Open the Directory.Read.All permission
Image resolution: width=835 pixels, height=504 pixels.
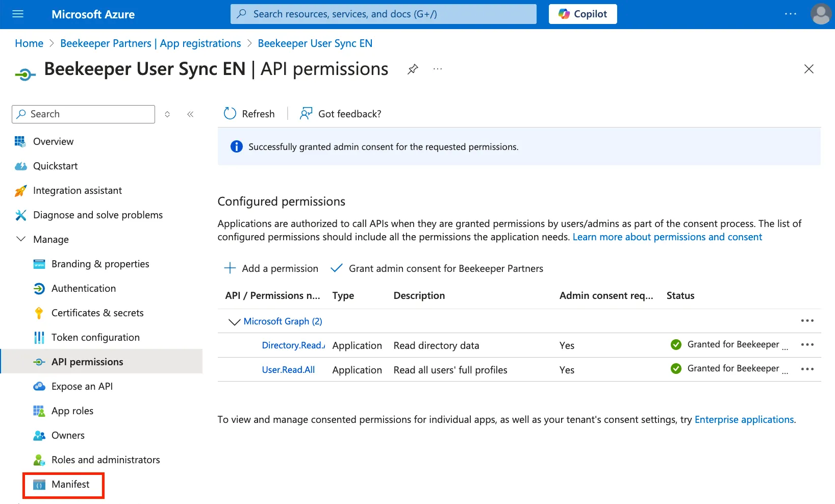point(293,345)
